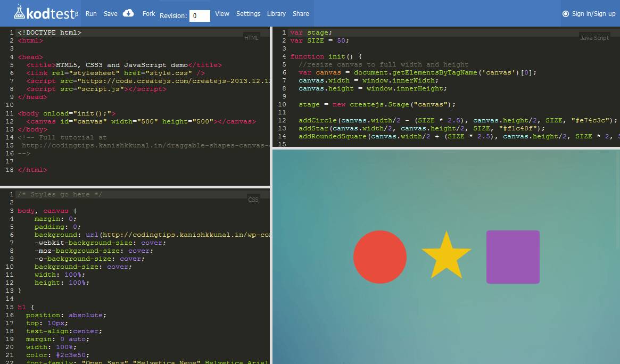This screenshot has width=620, height=364.
Task: Click the getElementsByTagName line
Action: 418,72
